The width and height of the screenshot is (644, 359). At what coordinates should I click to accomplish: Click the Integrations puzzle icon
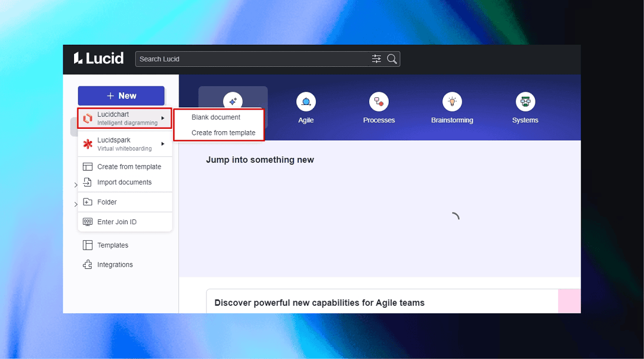click(x=88, y=265)
